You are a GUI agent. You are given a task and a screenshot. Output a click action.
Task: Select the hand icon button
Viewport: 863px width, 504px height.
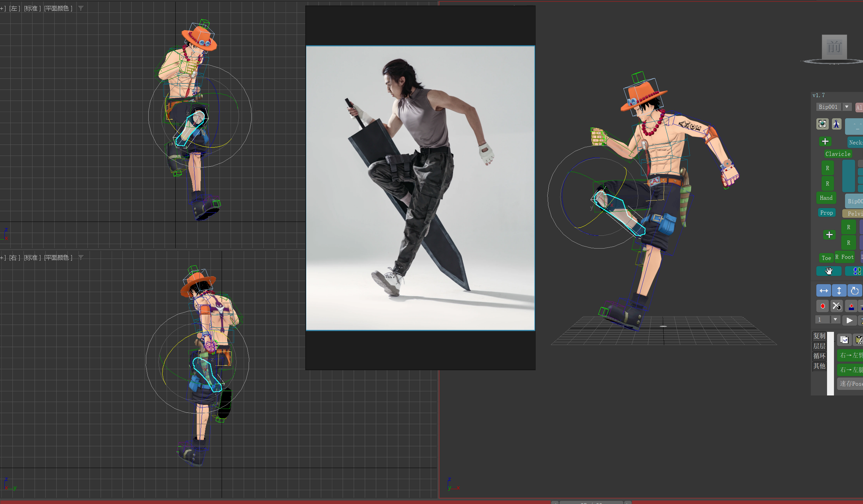click(x=829, y=271)
